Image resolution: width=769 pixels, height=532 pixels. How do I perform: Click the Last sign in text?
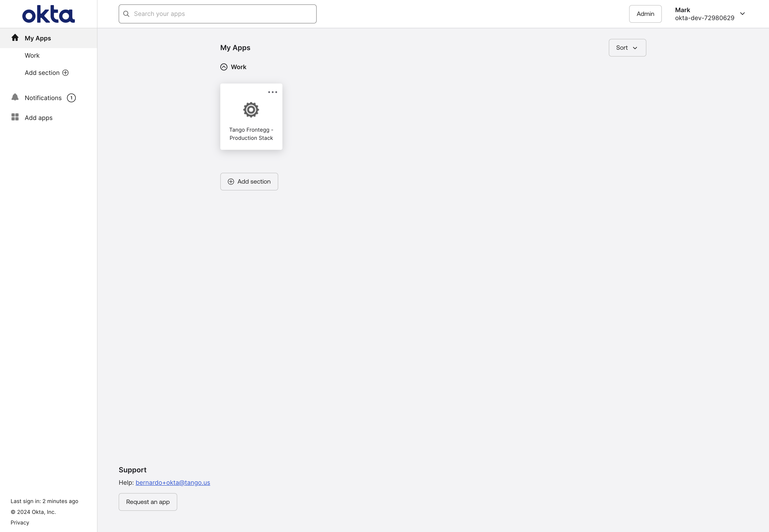[x=44, y=501]
